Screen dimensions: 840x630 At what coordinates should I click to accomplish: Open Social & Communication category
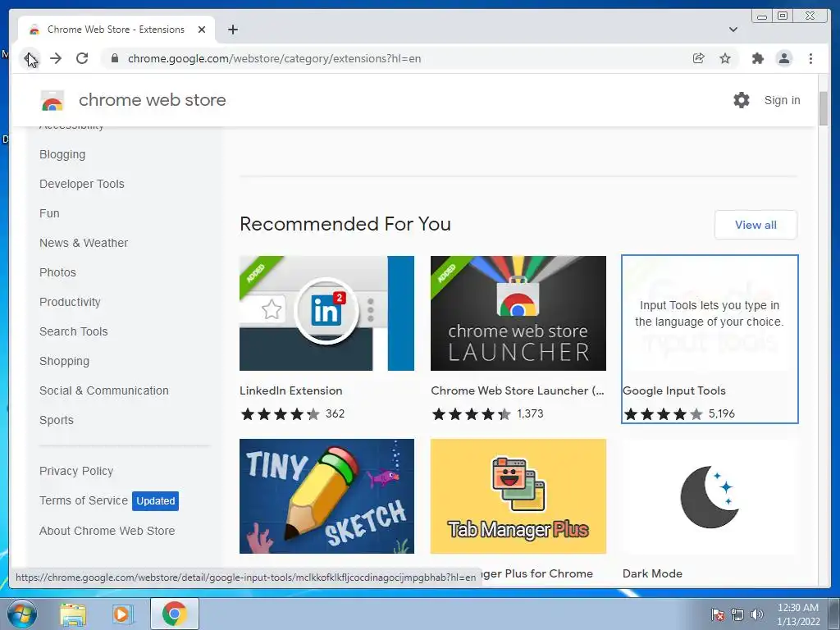tap(104, 390)
